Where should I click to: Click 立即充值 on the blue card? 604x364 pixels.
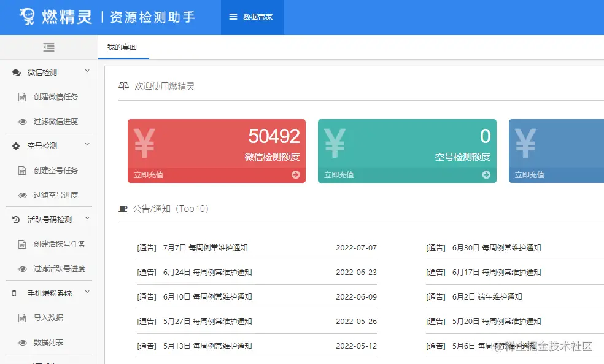coord(529,175)
